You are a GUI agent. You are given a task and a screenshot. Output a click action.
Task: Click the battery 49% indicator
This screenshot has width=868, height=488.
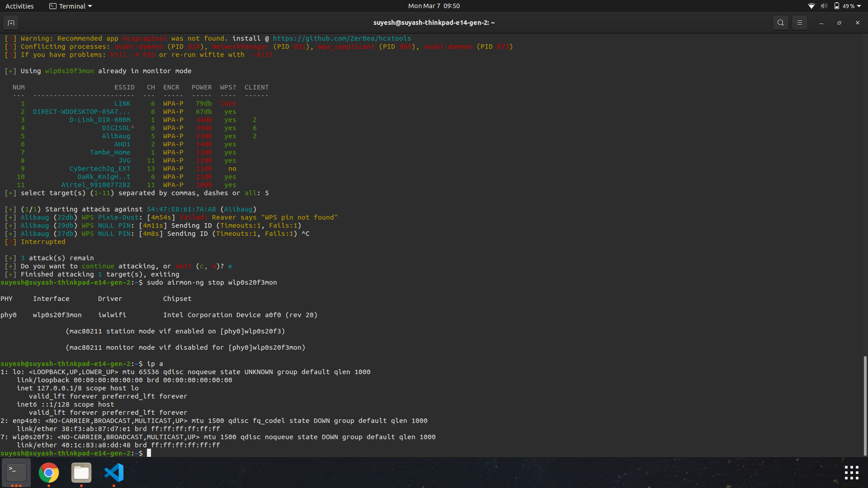(x=844, y=6)
